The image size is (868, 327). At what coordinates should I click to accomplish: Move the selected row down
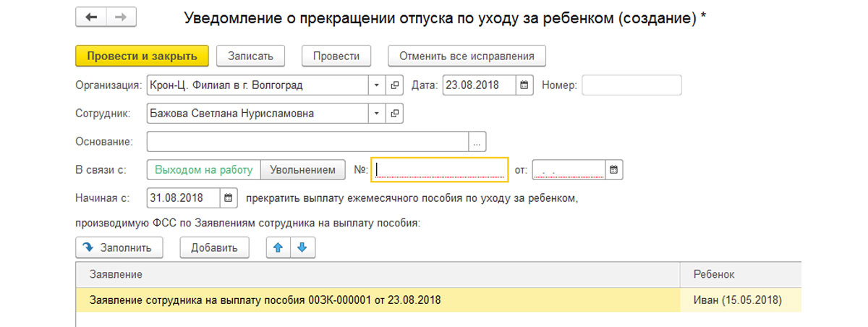[x=302, y=247]
